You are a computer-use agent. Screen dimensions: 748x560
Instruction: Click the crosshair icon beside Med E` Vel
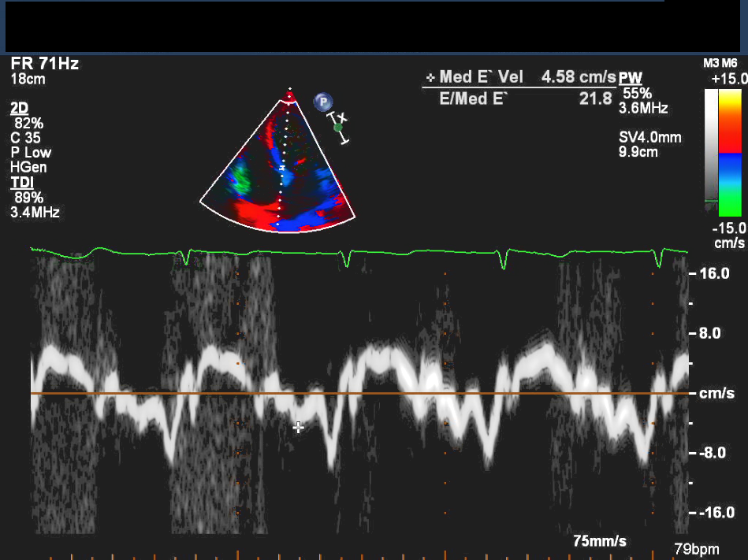(430, 78)
